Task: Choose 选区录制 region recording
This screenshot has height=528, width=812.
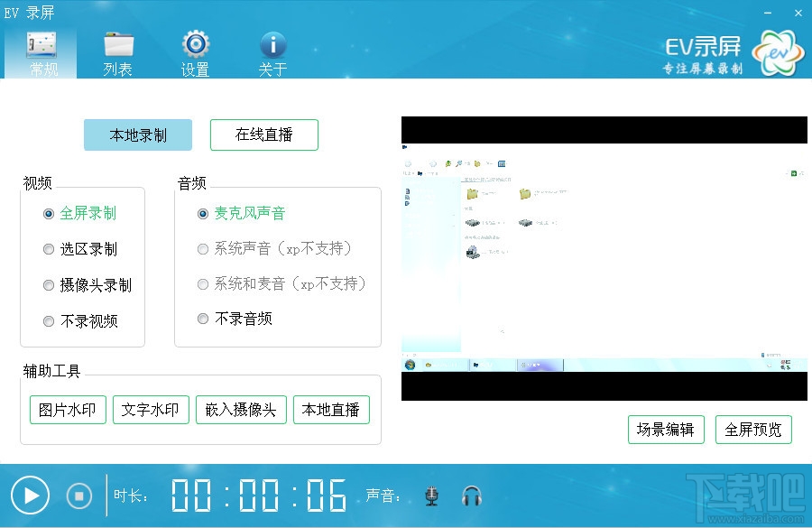Action: [x=80, y=249]
